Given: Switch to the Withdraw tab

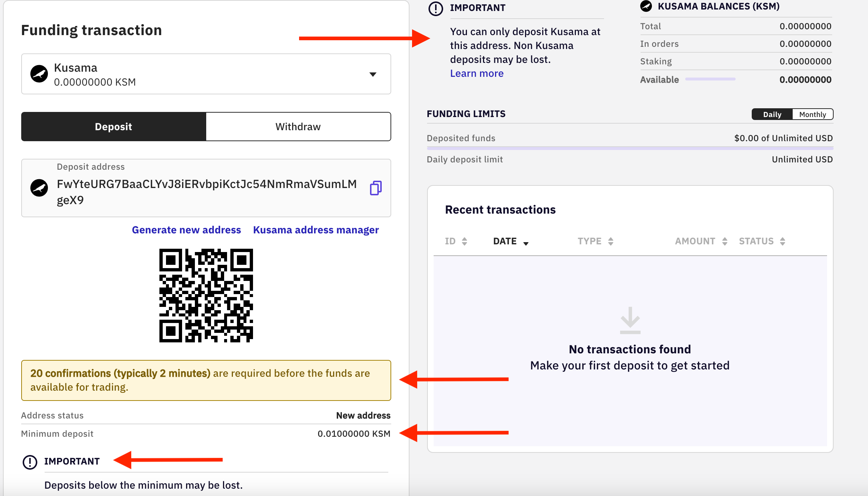Looking at the screenshot, I should pyautogui.click(x=298, y=127).
